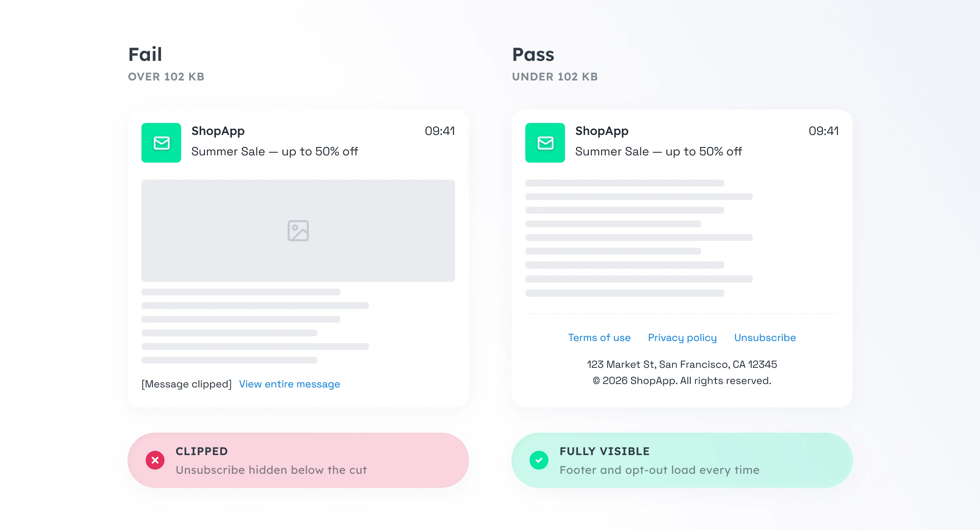Click the Unsubscribe link in the footer
The image size is (980, 530).
[x=765, y=338]
